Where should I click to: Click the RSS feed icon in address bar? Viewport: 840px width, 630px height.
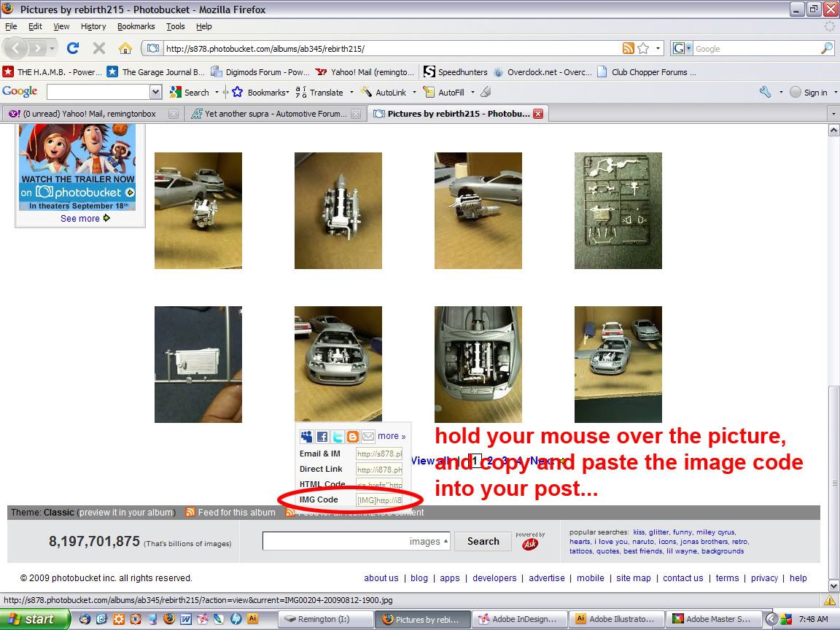click(x=628, y=49)
